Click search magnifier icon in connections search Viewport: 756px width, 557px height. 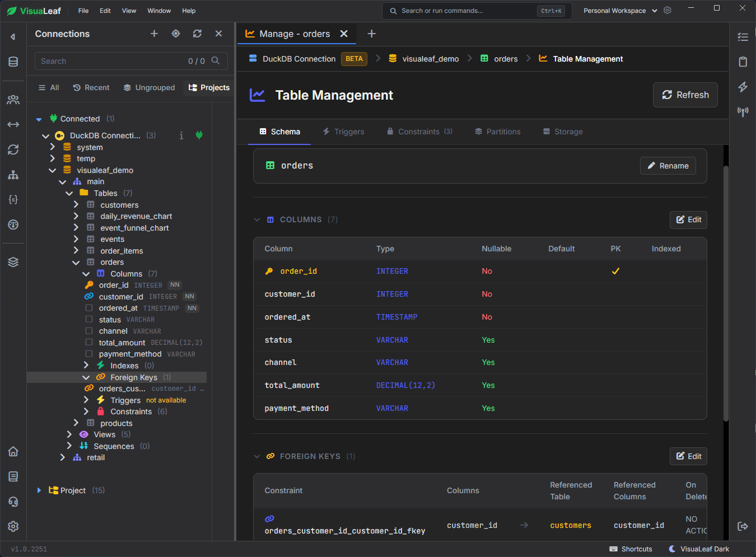tap(216, 60)
